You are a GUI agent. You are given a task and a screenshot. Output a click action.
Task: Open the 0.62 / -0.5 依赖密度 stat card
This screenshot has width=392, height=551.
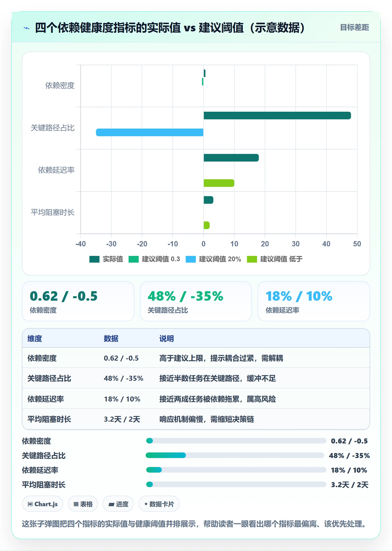click(x=78, y=301)
